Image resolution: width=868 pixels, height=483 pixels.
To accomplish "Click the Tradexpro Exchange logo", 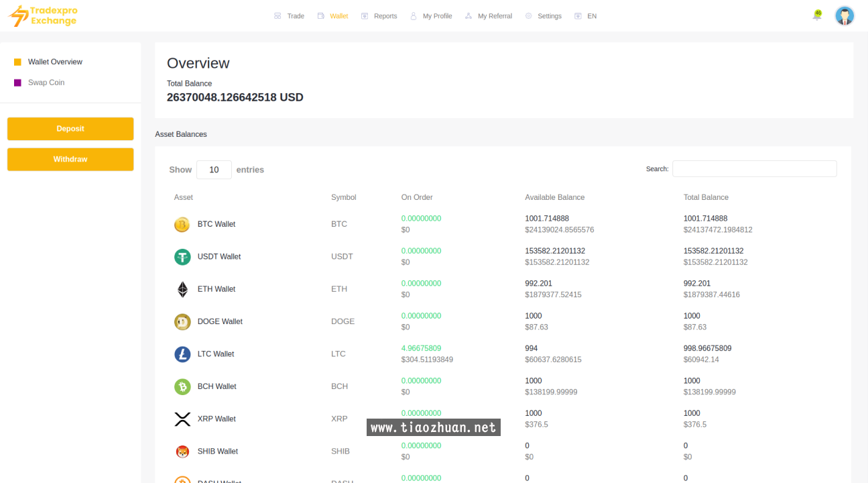I will (x=43, y=15).
